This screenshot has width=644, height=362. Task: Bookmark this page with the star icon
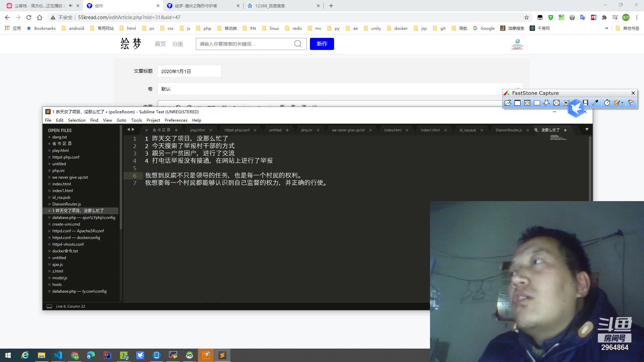pos(527,17)
